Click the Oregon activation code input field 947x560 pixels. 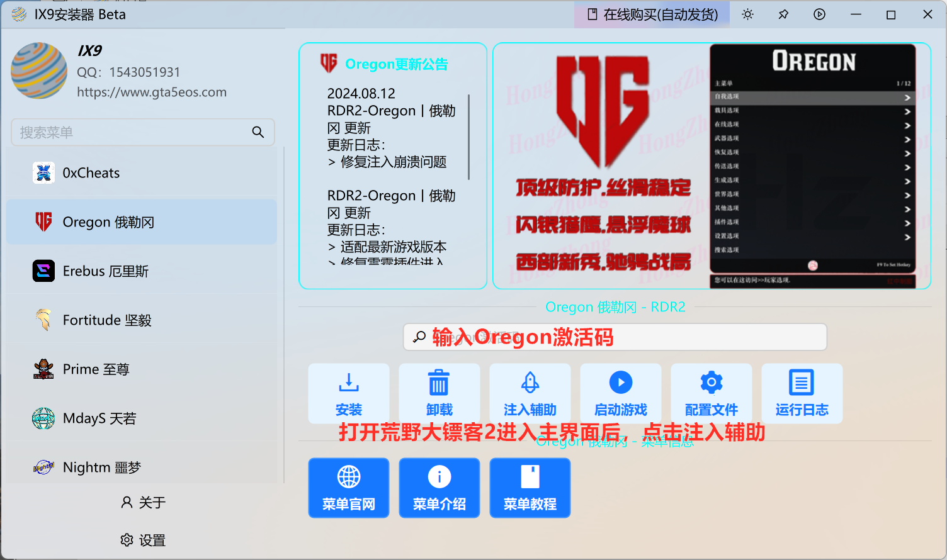coord(615,337)
